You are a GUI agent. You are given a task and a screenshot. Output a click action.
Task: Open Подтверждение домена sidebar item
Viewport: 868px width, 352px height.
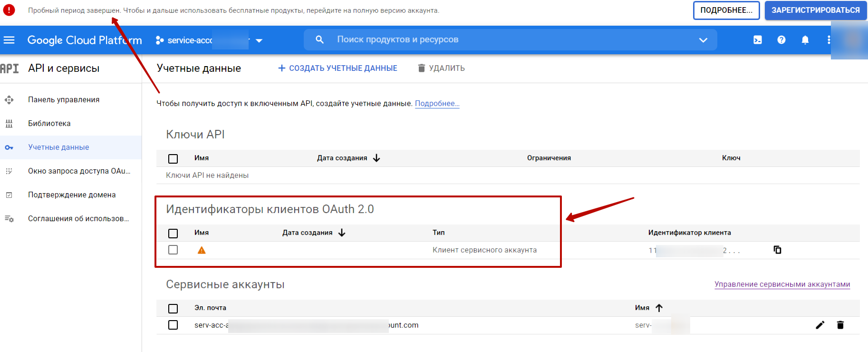72,195
